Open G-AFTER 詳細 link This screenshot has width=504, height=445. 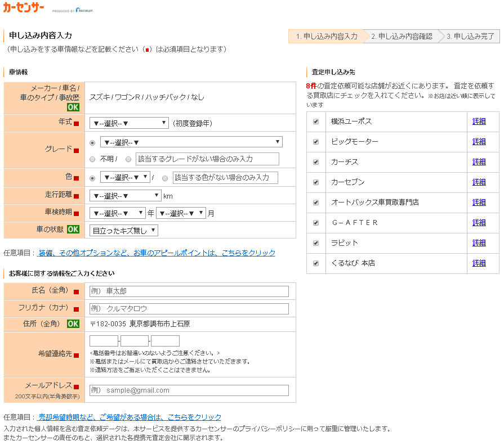coord(479,223)
